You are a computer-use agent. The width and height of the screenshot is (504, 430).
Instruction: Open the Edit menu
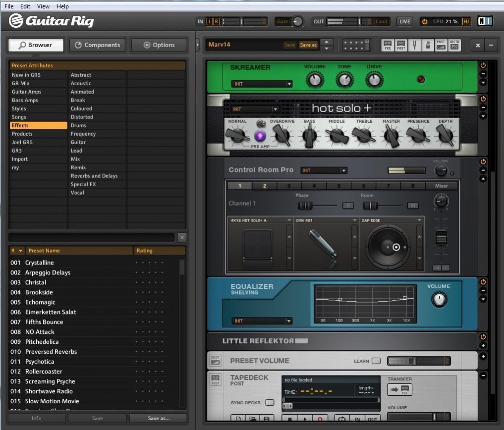click(25, 6)
